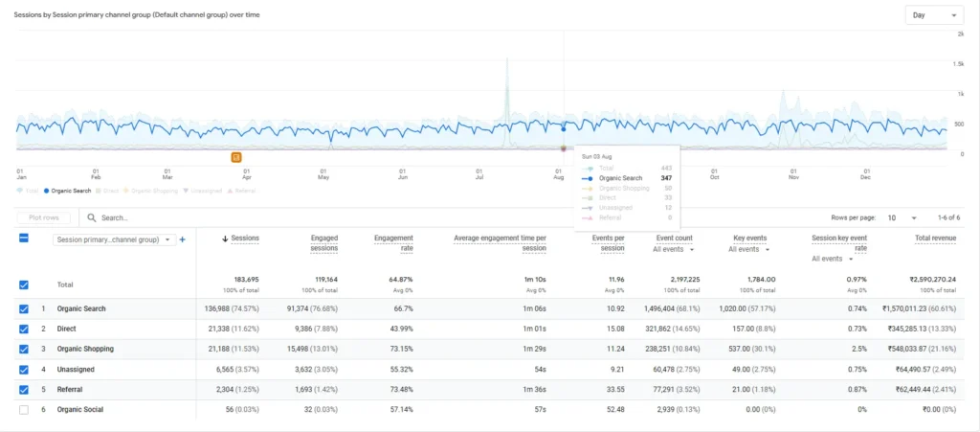Image resolution: width=980 pixels, height=432 pixels.
Task: Toggle the Organic Shopping legend series
Action: 150,191
